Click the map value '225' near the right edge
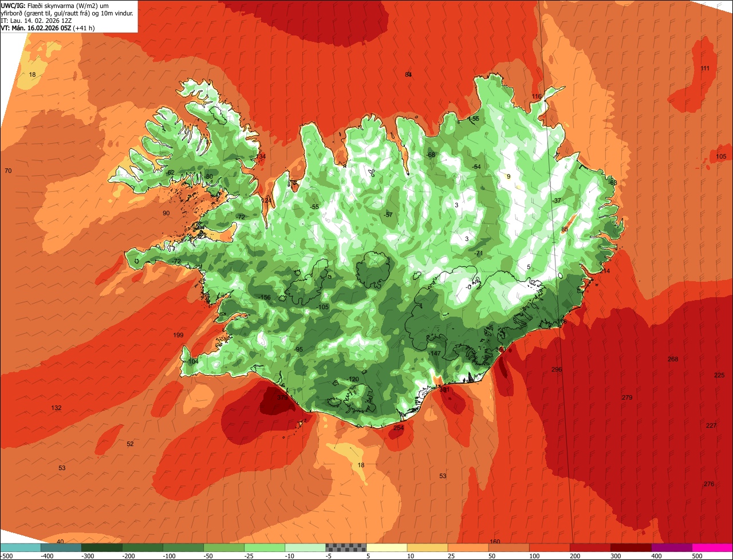 tap(719, 375)
